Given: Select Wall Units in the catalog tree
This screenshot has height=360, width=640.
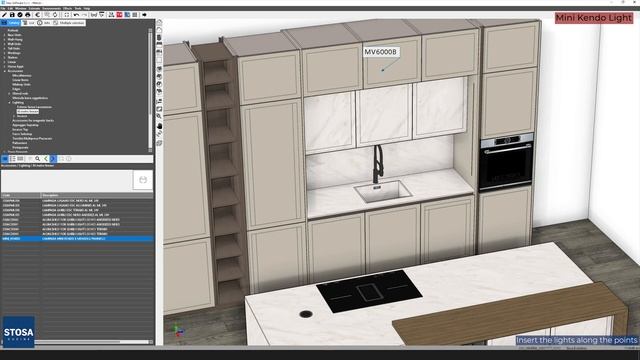Looking at the screenshot, I should pos(14,44).
